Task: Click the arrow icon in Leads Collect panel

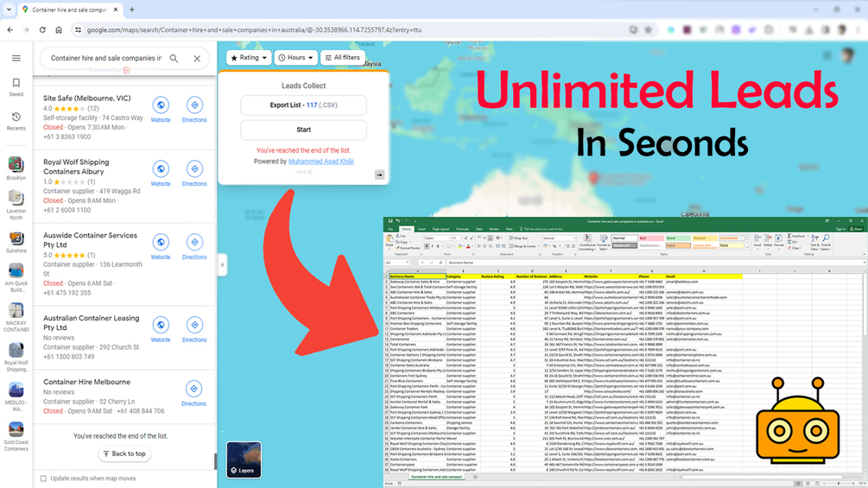Action: [379, 174]
